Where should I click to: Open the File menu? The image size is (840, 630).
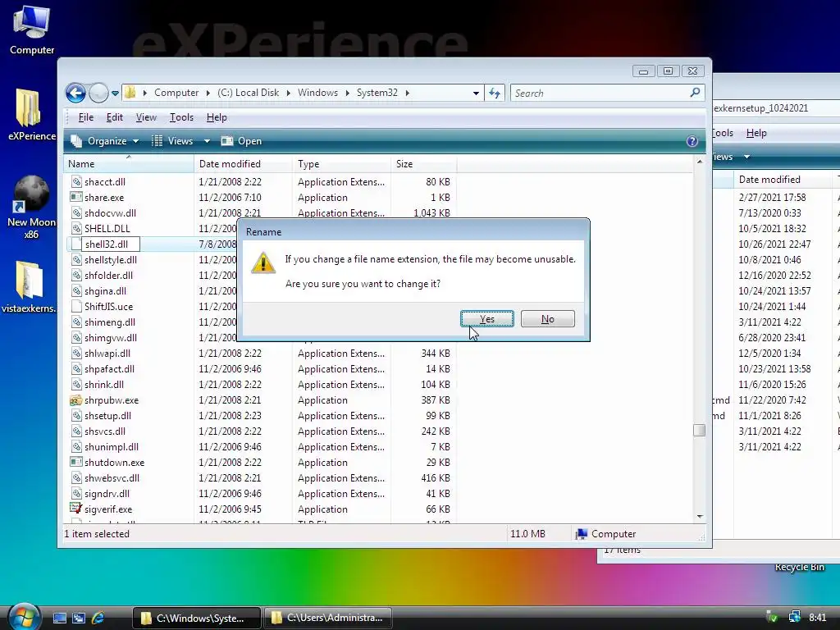85,117
